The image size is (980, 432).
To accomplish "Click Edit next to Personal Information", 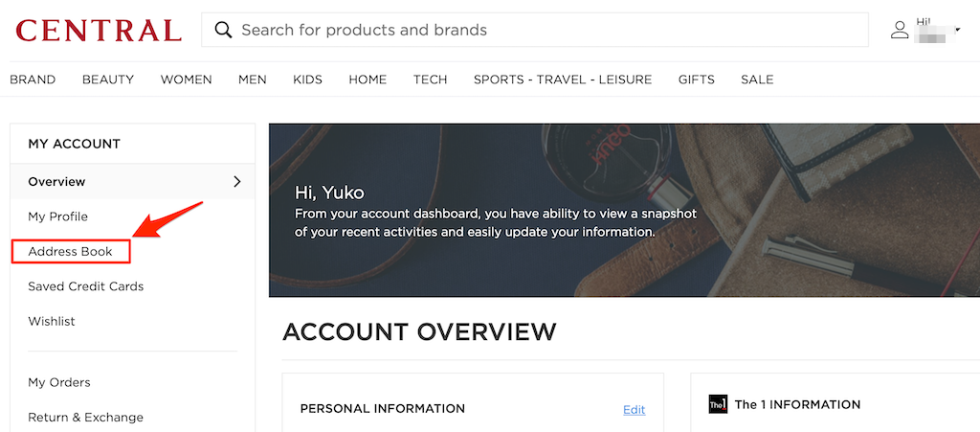I will pos(634,409).
